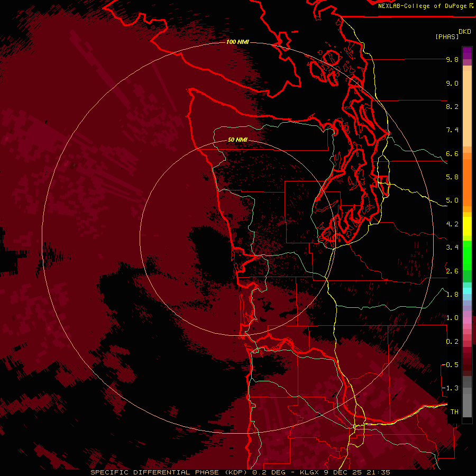Select the 2.6 legend value
This screenshot has height=476, width=476.
click(452, 271)
